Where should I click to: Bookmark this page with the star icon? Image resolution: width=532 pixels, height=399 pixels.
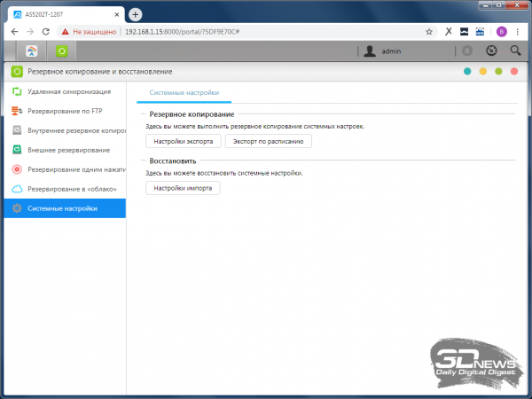tap(429, 30)
